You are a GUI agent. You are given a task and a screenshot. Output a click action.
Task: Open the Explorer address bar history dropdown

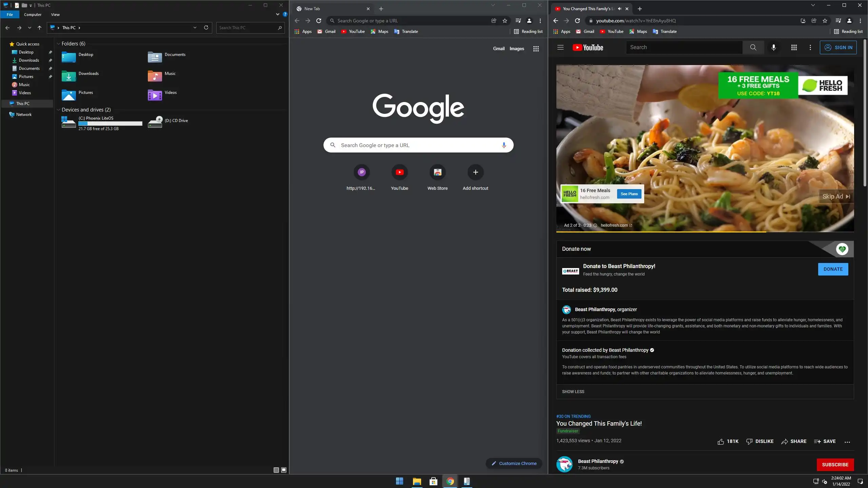pyautogui.click(x=195, y=28)
